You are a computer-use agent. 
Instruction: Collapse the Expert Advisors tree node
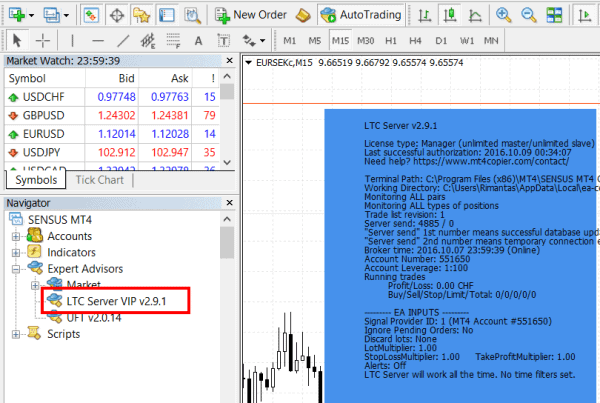(x=16, y=269)
